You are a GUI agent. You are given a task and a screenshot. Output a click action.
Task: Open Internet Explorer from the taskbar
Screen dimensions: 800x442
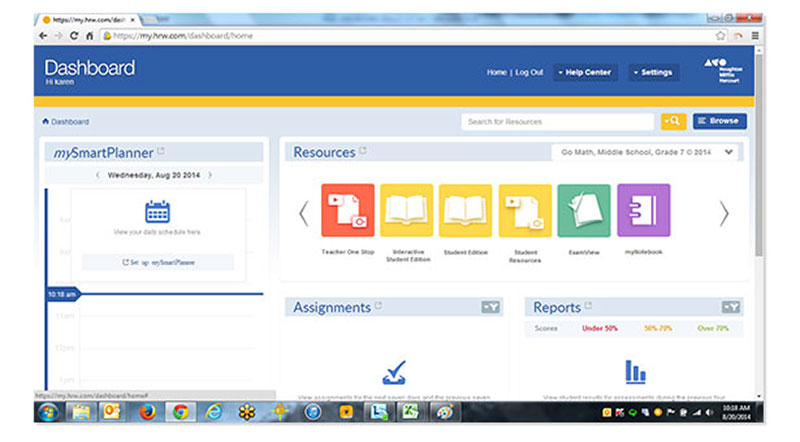tap(213, 411)
